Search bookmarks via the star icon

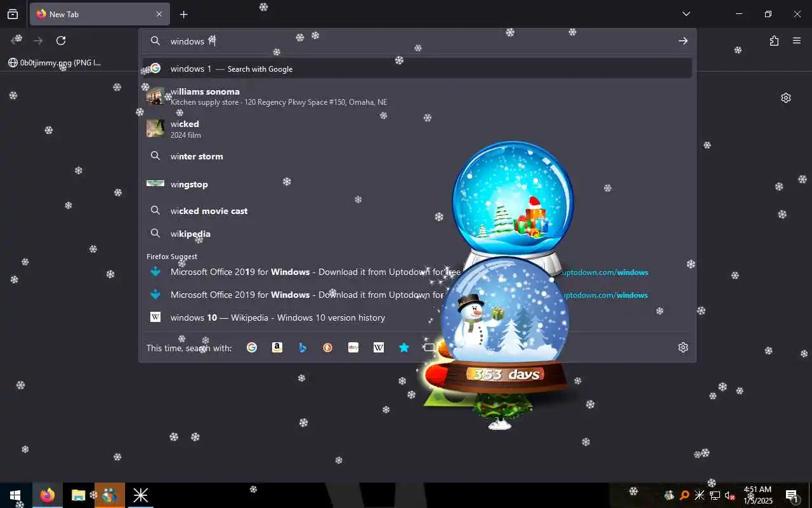click(404, 347)
